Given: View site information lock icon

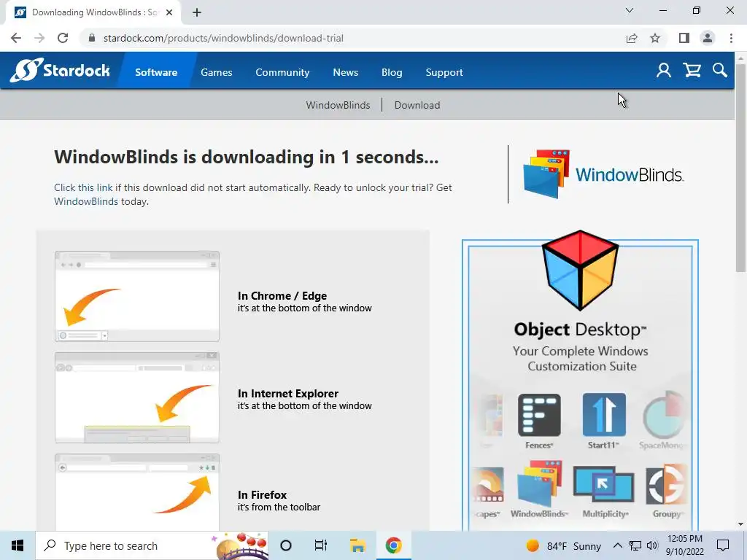Looking at the screenshot, I should tap(92, 38).
